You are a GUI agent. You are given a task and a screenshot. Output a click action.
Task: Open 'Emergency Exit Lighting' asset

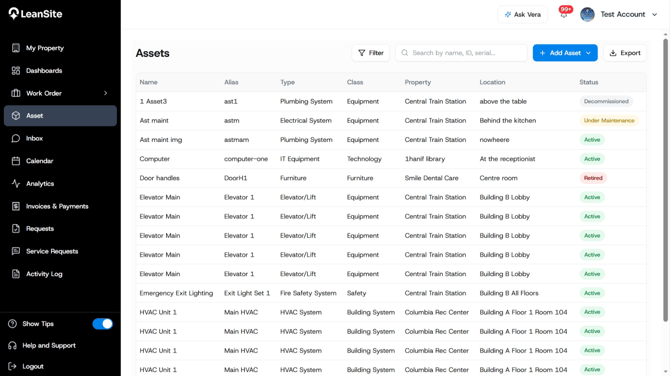click(x=176, y=293)
